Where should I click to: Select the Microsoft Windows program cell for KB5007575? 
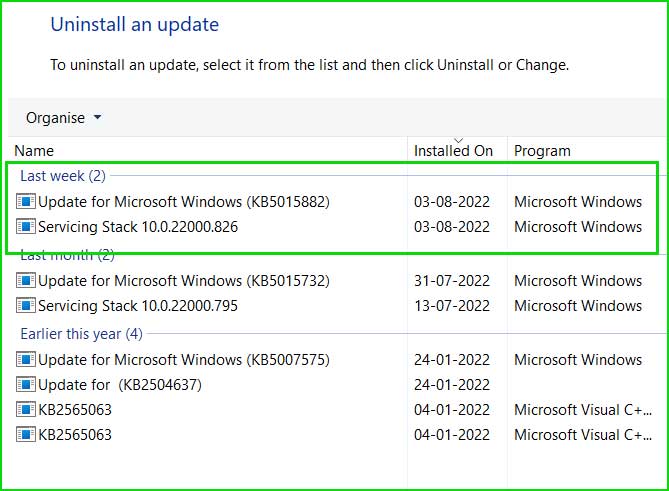(578, 360)
